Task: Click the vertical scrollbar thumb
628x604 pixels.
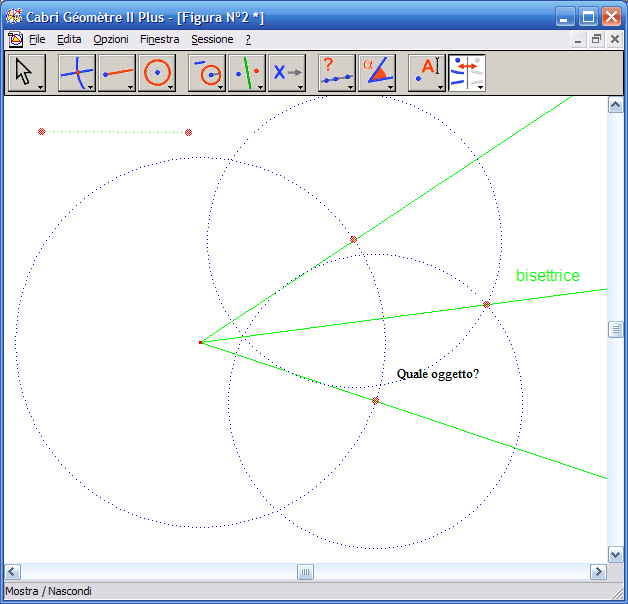Action: coord(616,330)
